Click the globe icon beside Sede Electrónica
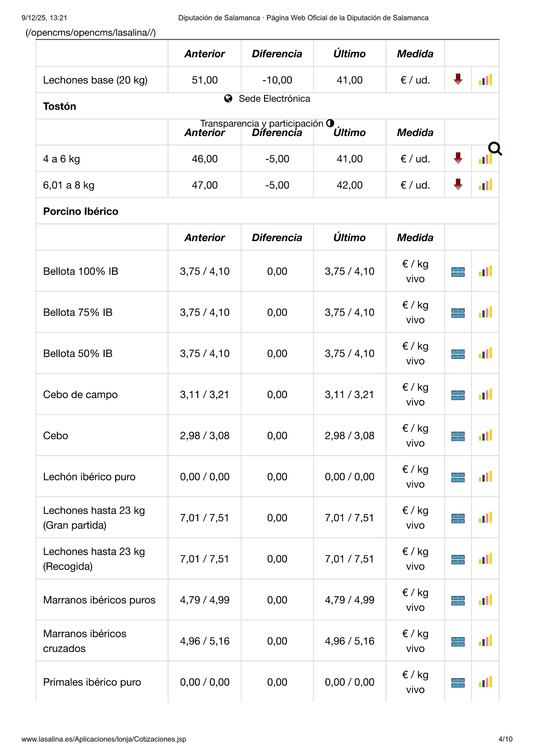The width and height of the screenshot is (534, 756). tap(228, 99)
